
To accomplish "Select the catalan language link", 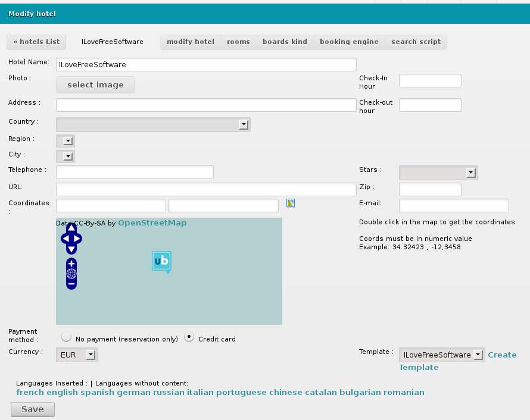I will coord(321,392).
